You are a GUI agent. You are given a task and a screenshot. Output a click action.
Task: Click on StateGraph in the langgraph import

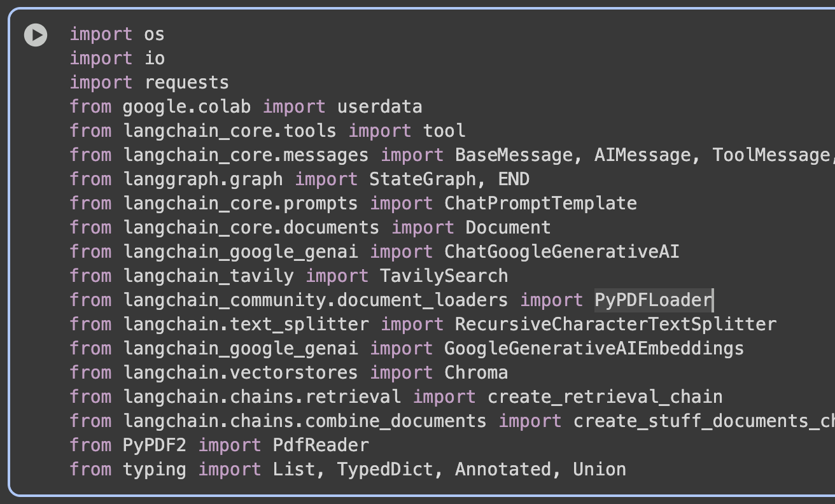click(423, 179)
